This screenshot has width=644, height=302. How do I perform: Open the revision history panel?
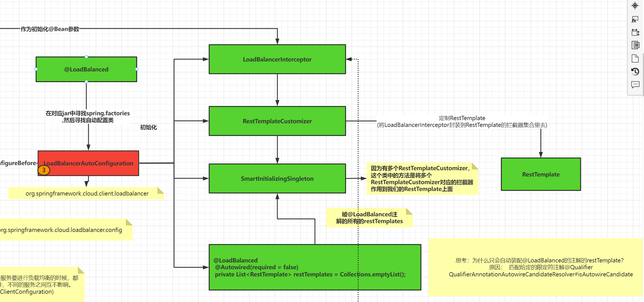[635, 71]
